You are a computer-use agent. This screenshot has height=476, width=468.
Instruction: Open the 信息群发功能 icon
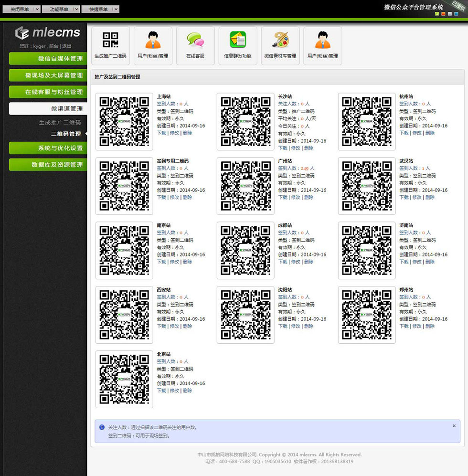pyautogui.click(x=238, y=45)
